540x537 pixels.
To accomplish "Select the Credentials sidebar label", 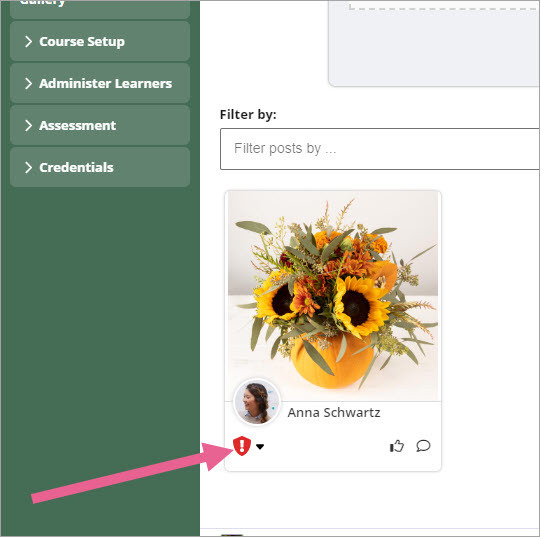I will tap(76, 167).
